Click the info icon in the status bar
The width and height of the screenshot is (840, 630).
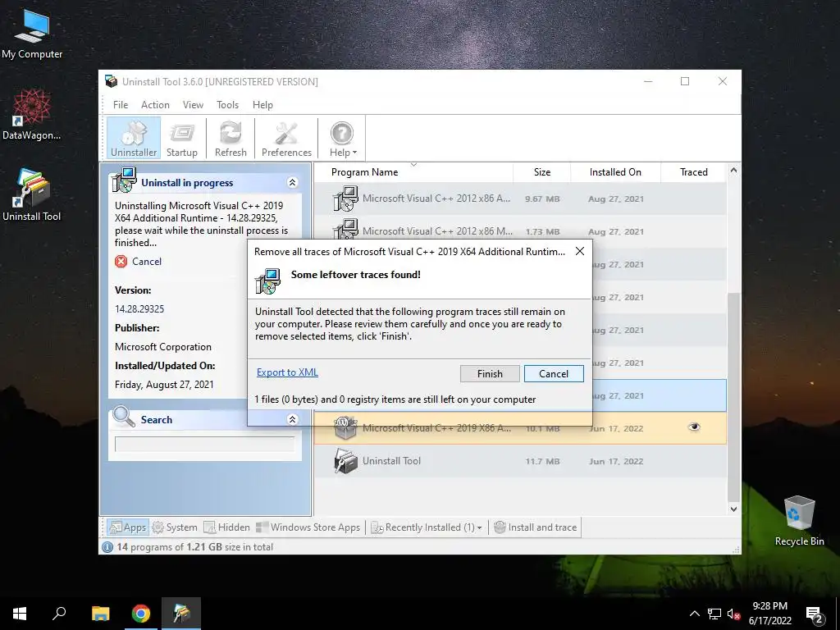[107, 547]
